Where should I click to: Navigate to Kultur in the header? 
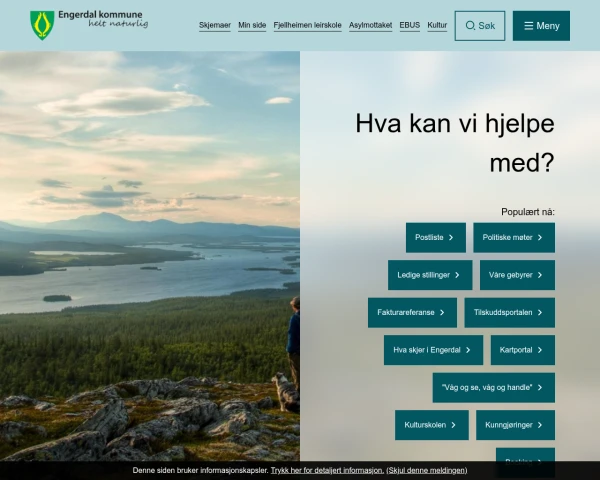tap(437, 25)
